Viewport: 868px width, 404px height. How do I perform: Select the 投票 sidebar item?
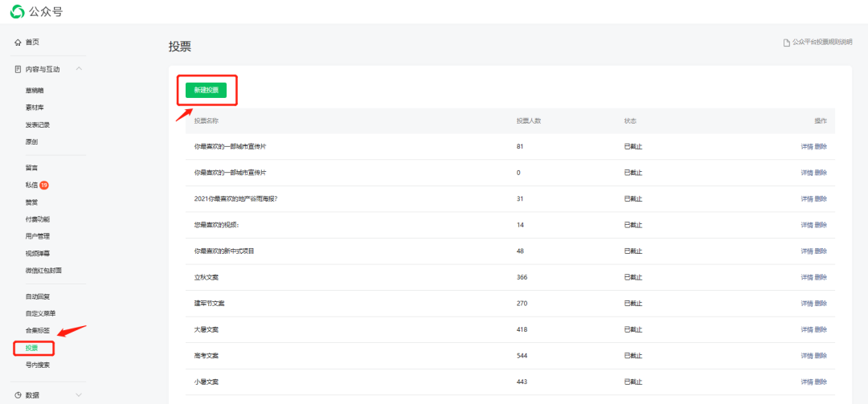click(x=32, y=348)
